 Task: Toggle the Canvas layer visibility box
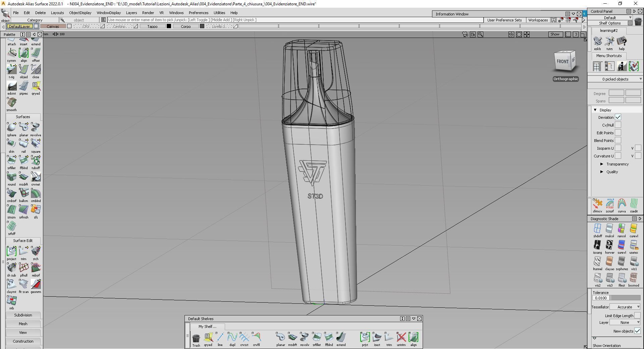[x=69, y=26]
